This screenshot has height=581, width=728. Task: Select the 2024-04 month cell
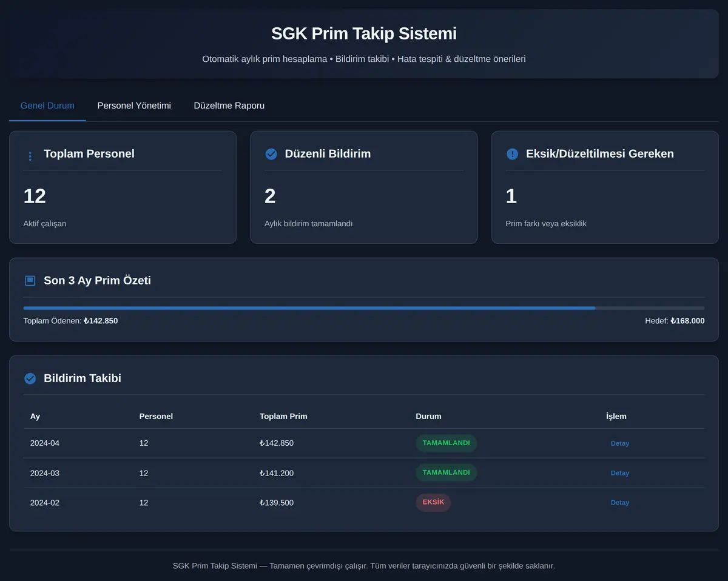pyautogui.click(x=45, y=443)
